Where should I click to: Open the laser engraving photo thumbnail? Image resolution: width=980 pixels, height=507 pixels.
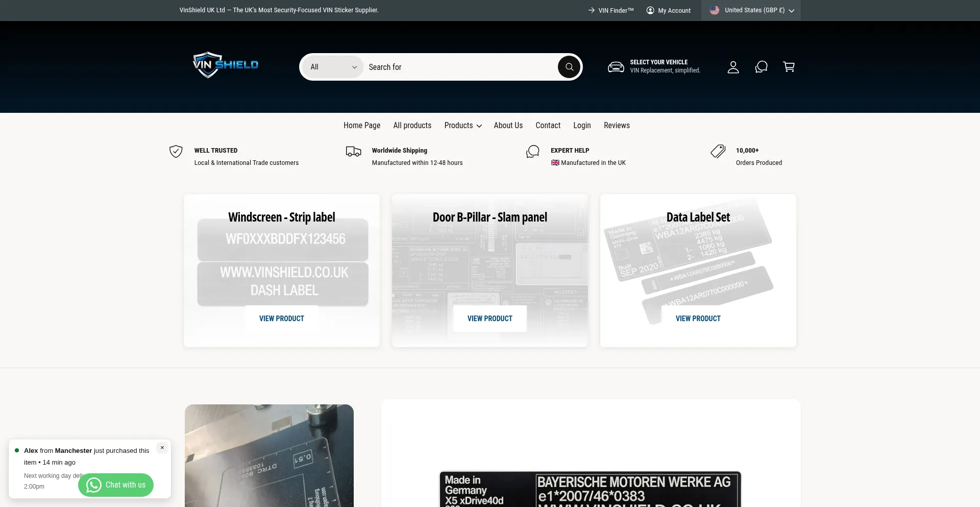(269, 455)
